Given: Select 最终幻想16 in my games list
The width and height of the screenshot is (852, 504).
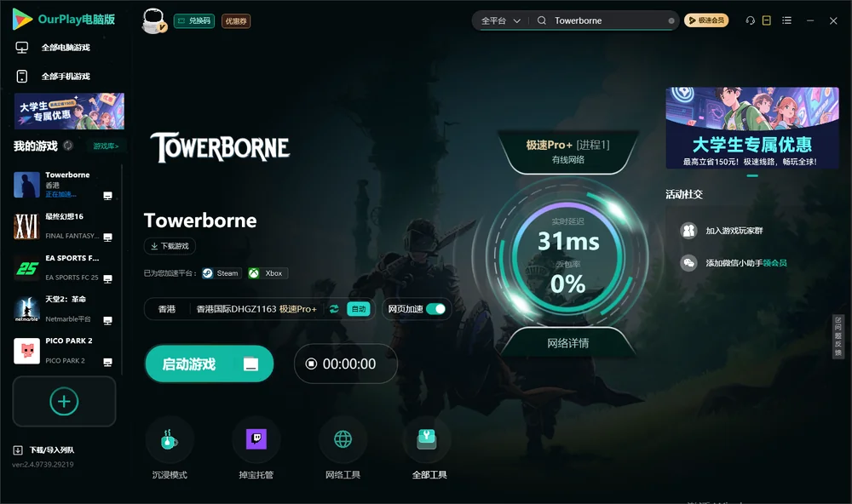Looking at the screenshot, I should pos(64,226).
